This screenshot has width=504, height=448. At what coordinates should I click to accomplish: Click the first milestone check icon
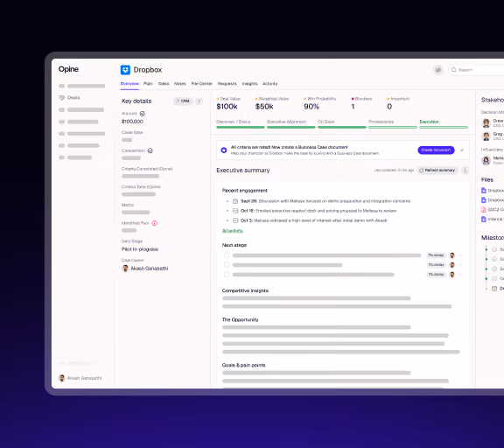494,249
